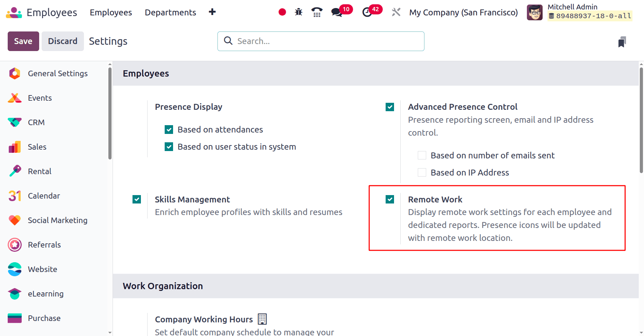Toggle the Remote Work checkbox
The height and width of the screenshot is (336, 644).
pyautogui.click(x=390, y=199)
